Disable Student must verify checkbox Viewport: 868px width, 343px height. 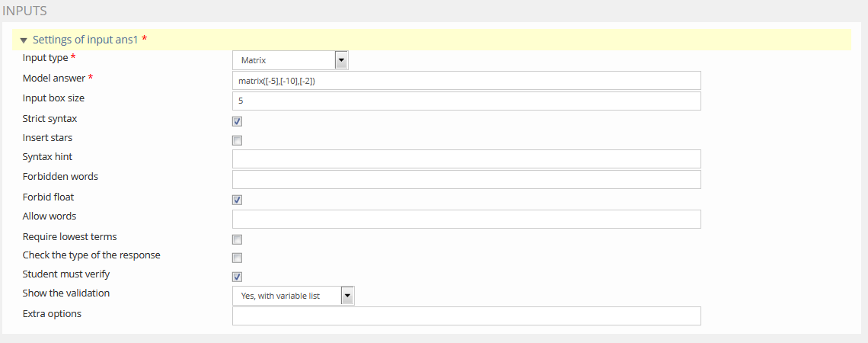(x=238, y=277)
